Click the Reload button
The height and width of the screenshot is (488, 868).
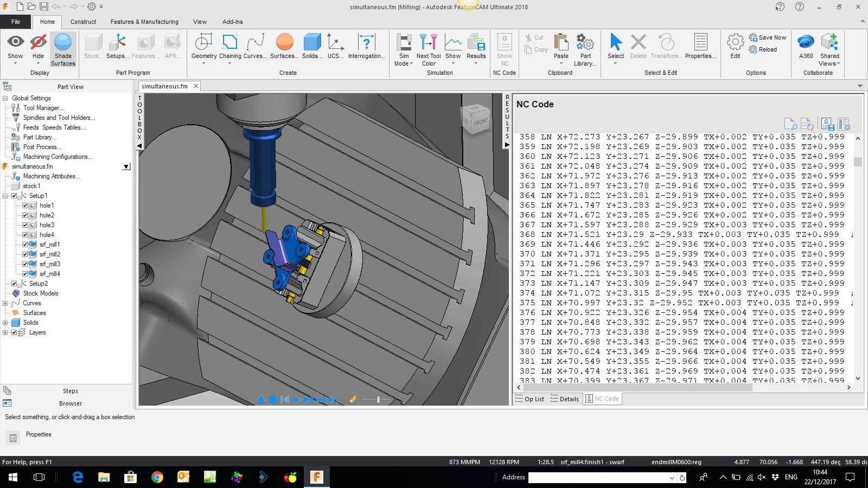pyautogui.click(x=763, y=49)
